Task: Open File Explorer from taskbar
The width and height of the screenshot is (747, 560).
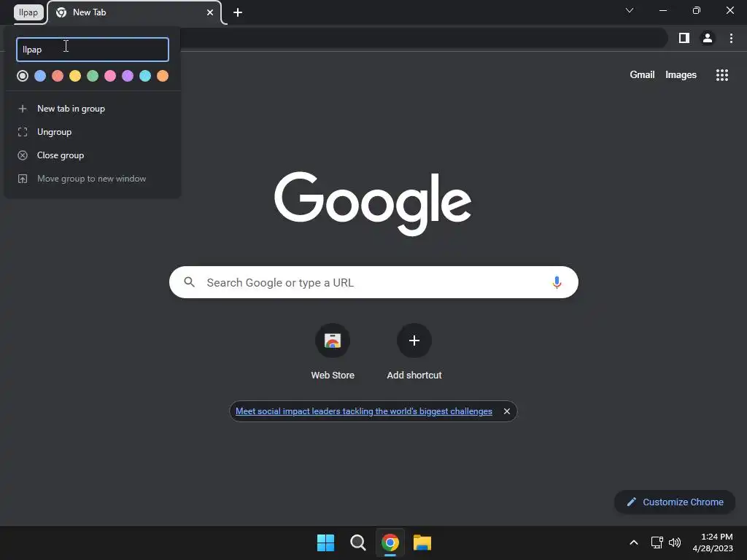Action: point(422,542)
